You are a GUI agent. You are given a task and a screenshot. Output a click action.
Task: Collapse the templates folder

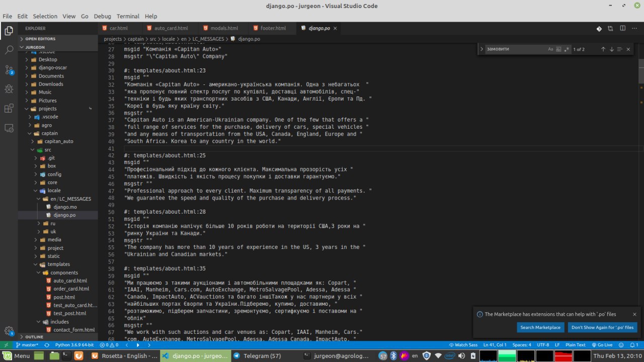pyautogui.click(x=58, y=264)
